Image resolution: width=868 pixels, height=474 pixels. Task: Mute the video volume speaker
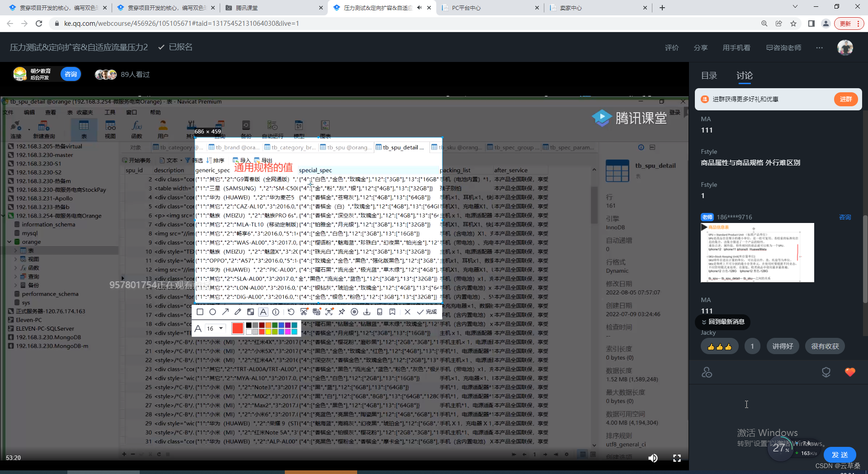[x=653, y=458]
